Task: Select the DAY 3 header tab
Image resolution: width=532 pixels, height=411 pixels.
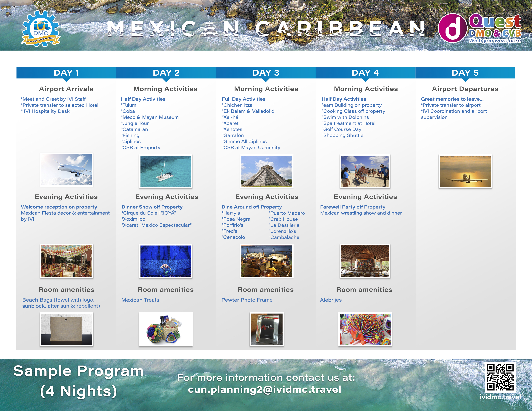Action: pos(266,73)
